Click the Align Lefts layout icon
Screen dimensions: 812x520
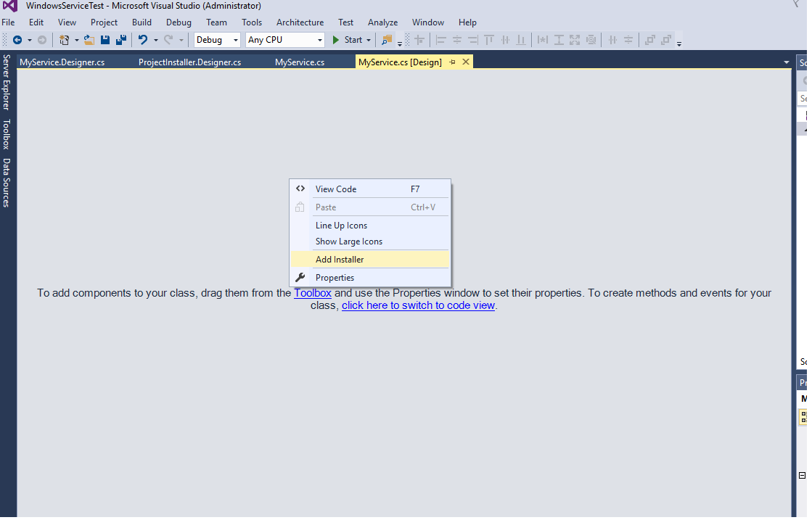[440, 40]
